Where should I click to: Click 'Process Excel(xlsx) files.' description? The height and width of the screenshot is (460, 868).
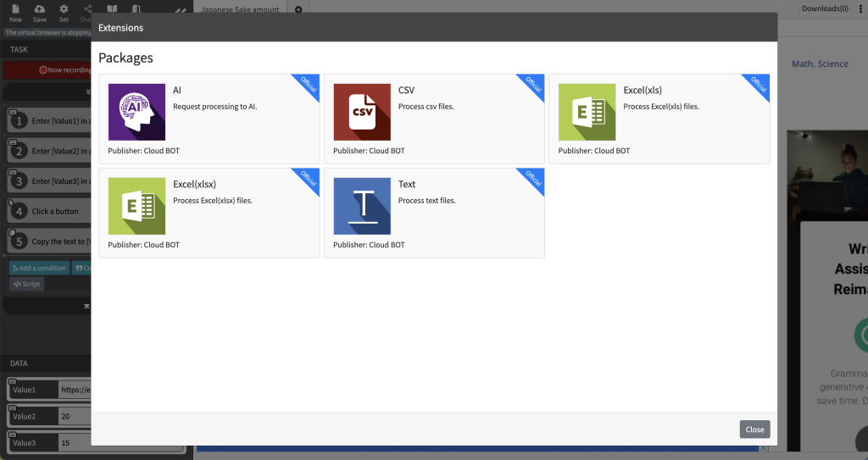pyautogui.click(x=213, y=201)
